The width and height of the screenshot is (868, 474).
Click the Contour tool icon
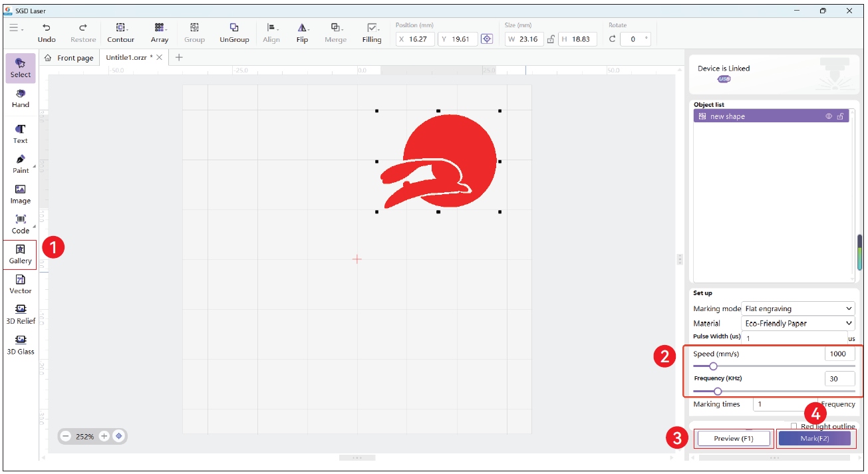click(x=120, y=32)
